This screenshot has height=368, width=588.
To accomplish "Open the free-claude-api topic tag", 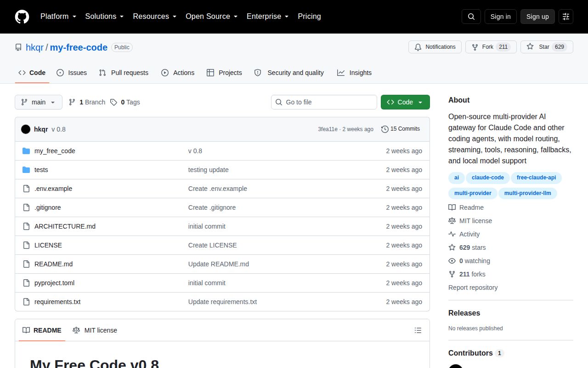I will (536, 178).
